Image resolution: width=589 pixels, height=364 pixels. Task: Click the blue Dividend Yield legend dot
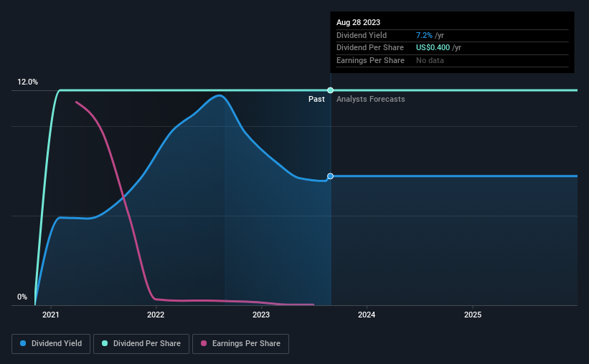tap(23, 343)
